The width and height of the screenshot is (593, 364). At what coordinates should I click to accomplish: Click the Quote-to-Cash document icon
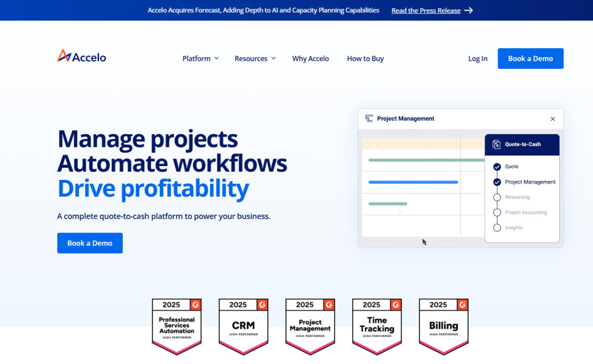tap(496, 145)
